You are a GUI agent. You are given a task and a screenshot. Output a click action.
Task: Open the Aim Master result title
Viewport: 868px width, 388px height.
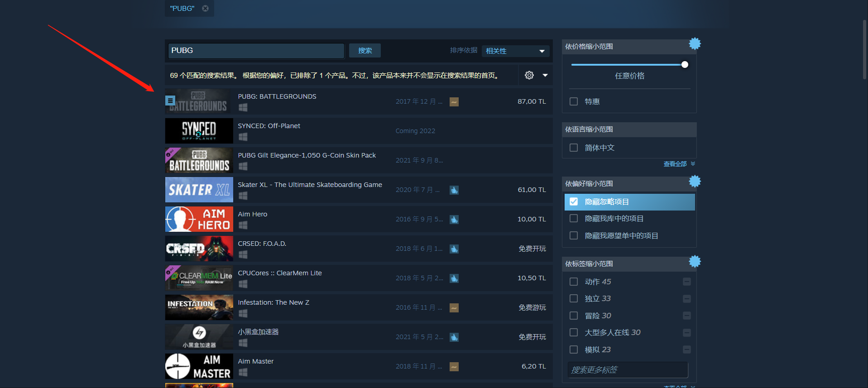[x=256, y=361]
